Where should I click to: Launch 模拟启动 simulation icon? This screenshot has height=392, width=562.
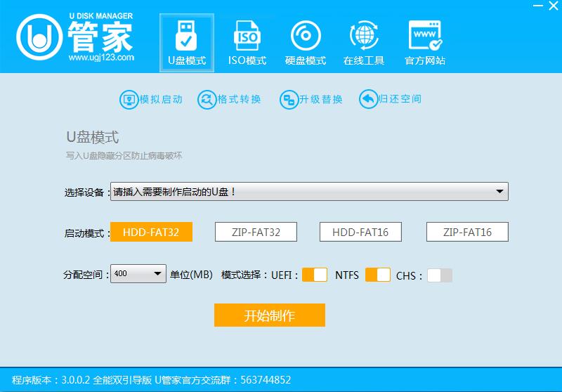coord(129,100)
